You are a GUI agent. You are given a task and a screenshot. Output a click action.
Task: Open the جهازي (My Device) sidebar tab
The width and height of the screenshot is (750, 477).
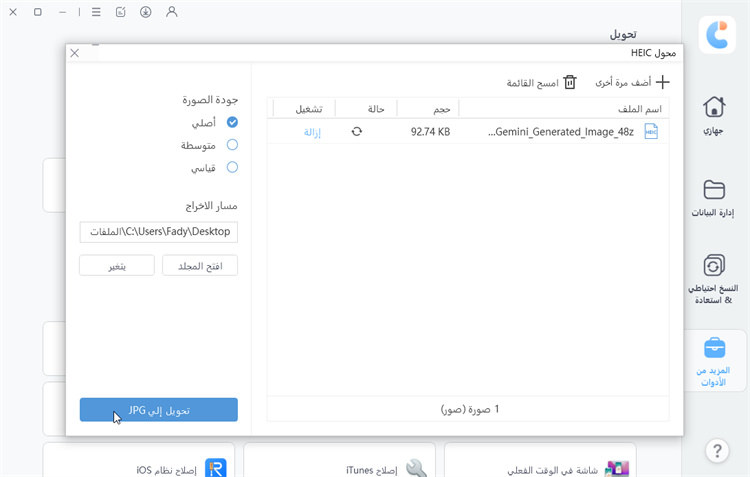click(714, 115)
